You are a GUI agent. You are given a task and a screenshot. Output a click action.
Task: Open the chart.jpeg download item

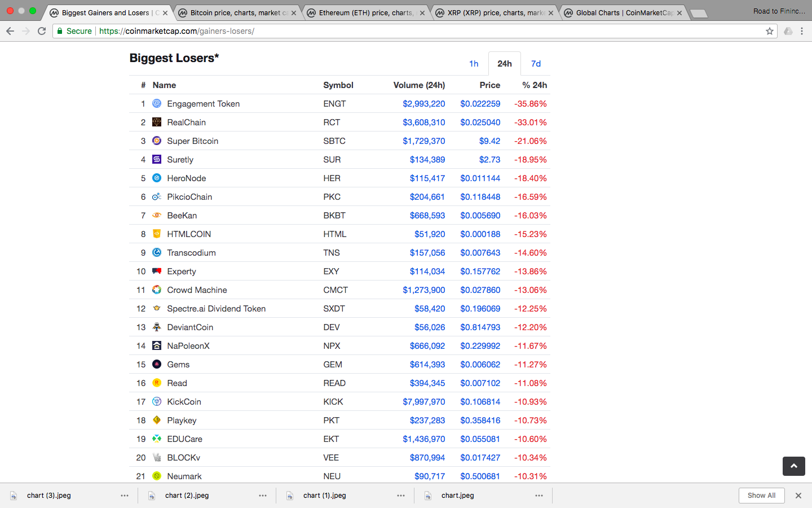pos(458,496)
